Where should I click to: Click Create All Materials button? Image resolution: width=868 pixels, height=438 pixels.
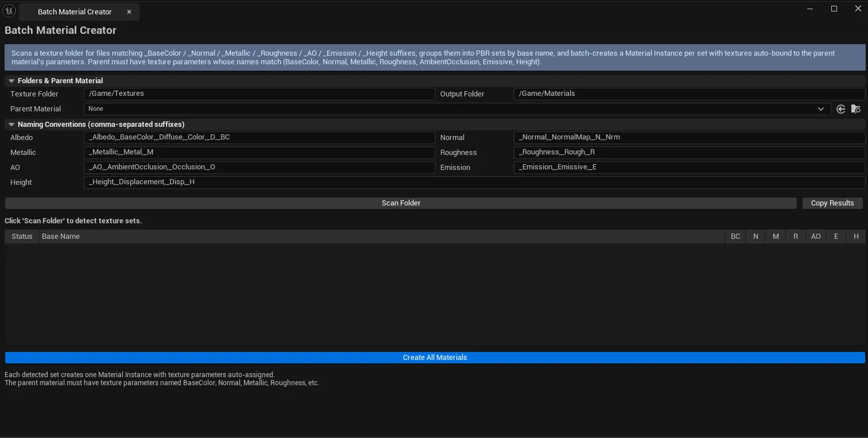pos(435,358)
